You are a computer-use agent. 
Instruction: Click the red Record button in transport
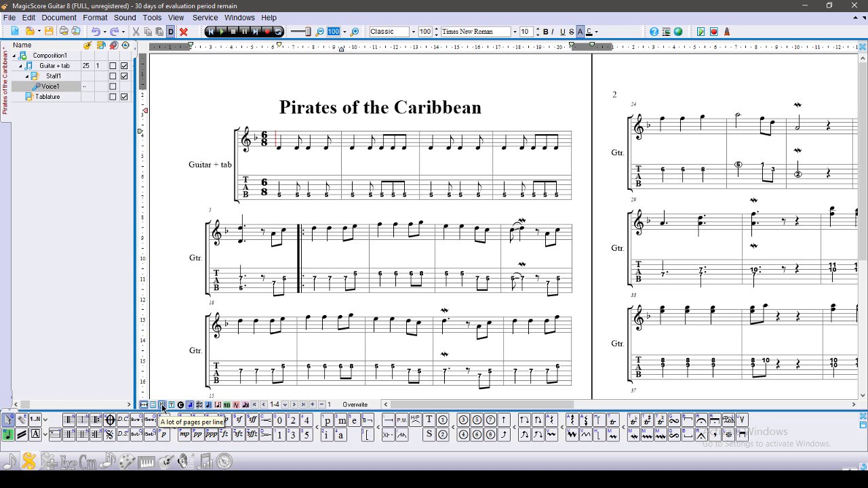(267, 31)
